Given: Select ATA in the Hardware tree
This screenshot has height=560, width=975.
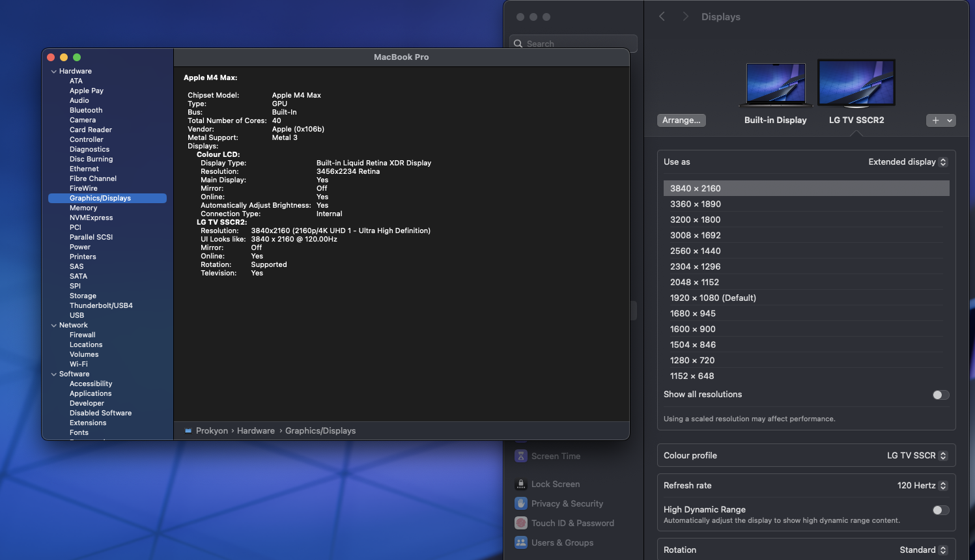Looking at the screenshot, I should (76, 81).
